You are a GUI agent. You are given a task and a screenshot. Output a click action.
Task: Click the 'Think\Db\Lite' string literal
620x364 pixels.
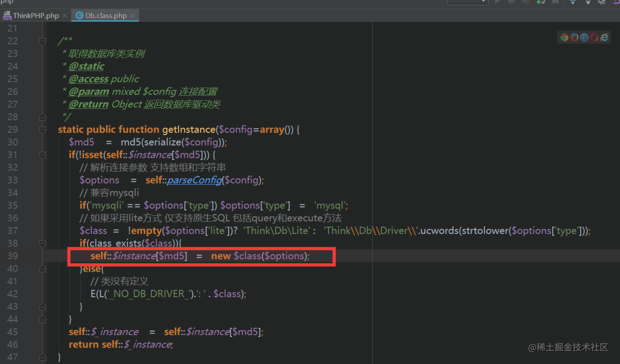(x=276, y=230)
